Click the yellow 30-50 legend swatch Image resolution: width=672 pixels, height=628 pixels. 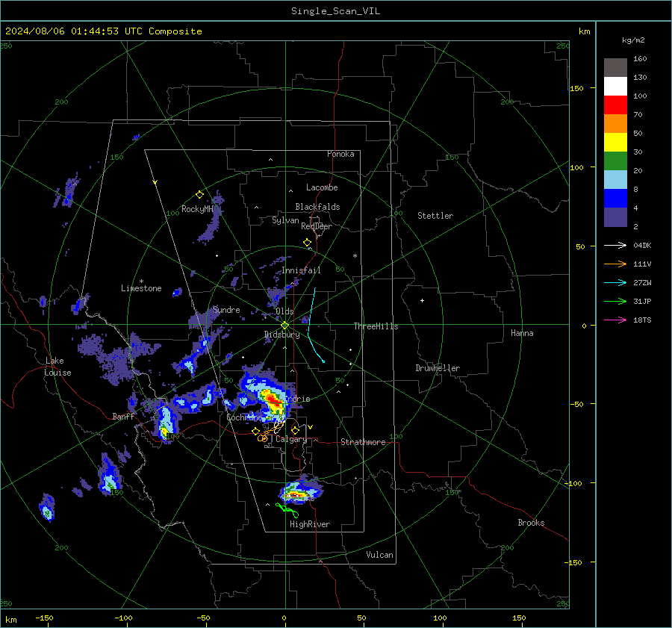coord(615,143)
